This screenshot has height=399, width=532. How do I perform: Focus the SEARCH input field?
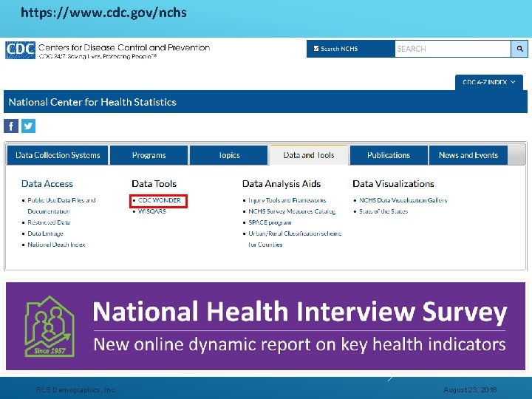point(453,49)
